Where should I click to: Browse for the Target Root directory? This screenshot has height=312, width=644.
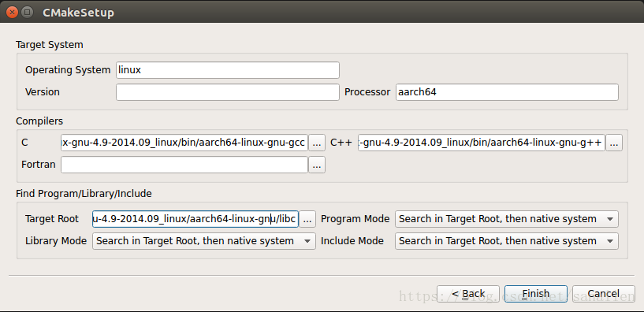click(307, 219)
